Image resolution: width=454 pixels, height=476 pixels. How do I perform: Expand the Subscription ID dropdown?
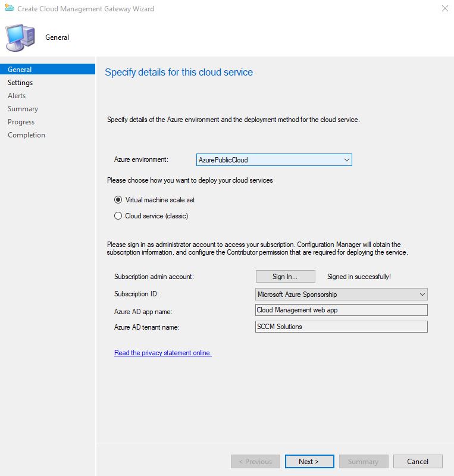click(x=340, y=295)
